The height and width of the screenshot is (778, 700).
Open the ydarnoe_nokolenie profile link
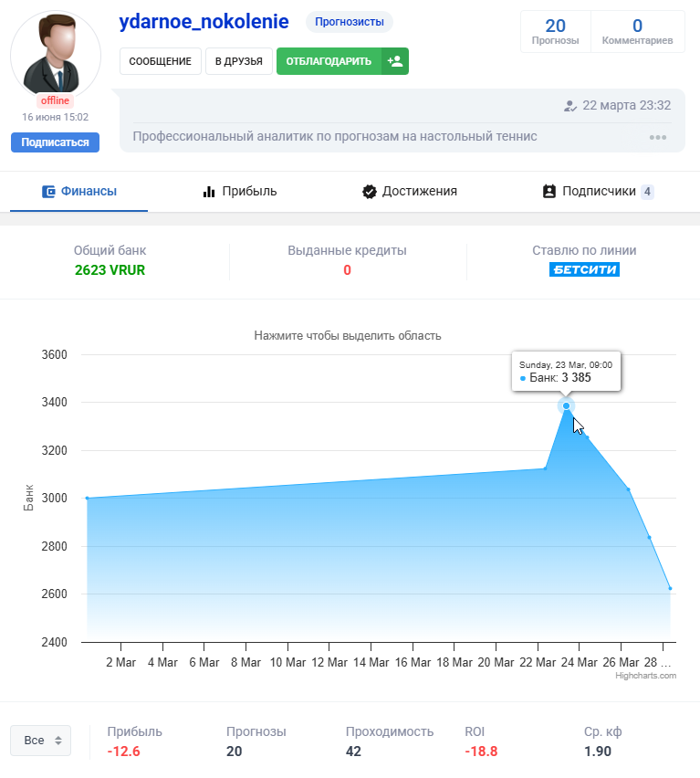pyautogui.click(x=204, y=22)
